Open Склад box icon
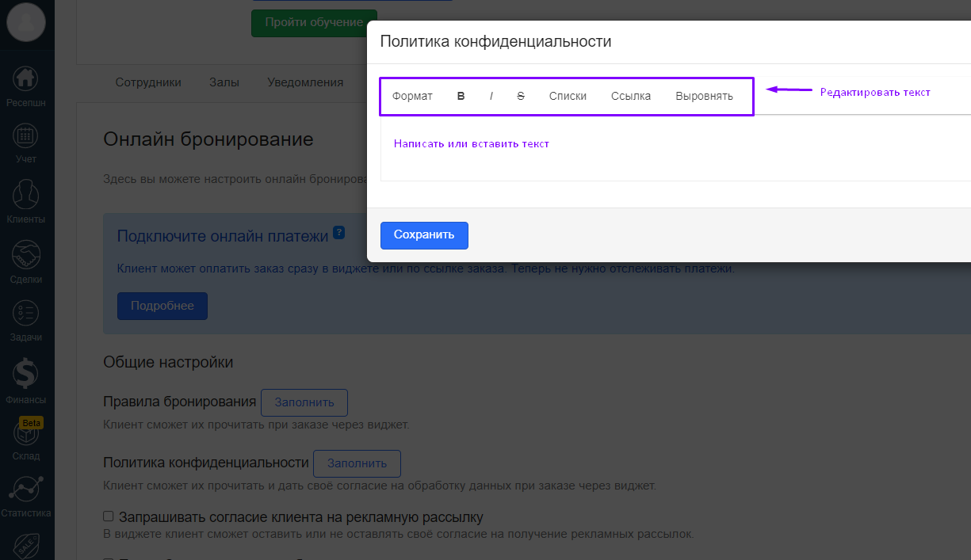Screen dimensions: 971x560 pos(26,434)
